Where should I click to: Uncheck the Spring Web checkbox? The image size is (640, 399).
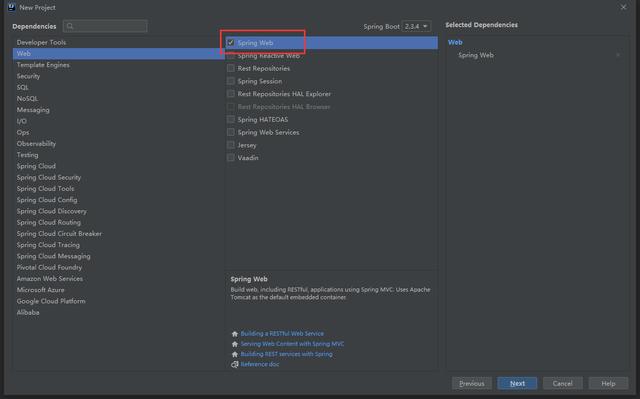coord(231,42)
